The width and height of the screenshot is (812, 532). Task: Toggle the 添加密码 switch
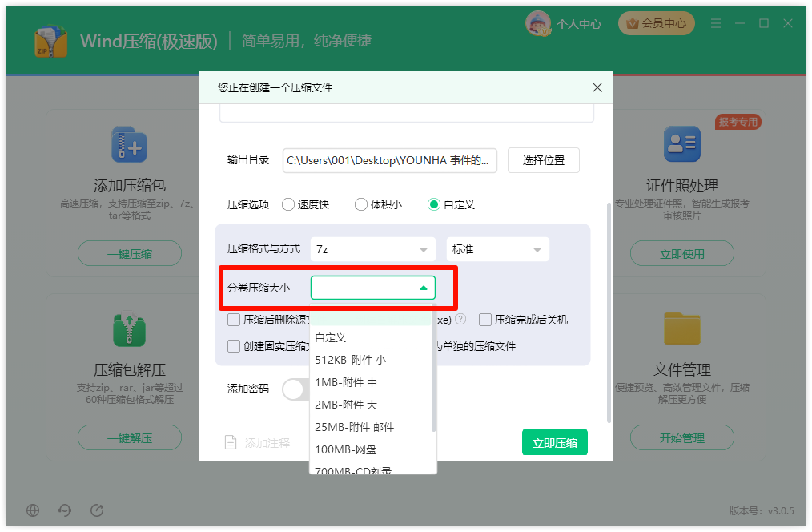tap(295, 389)
